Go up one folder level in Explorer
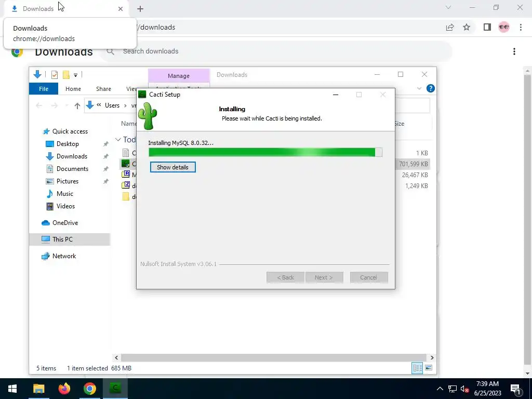 77,105
